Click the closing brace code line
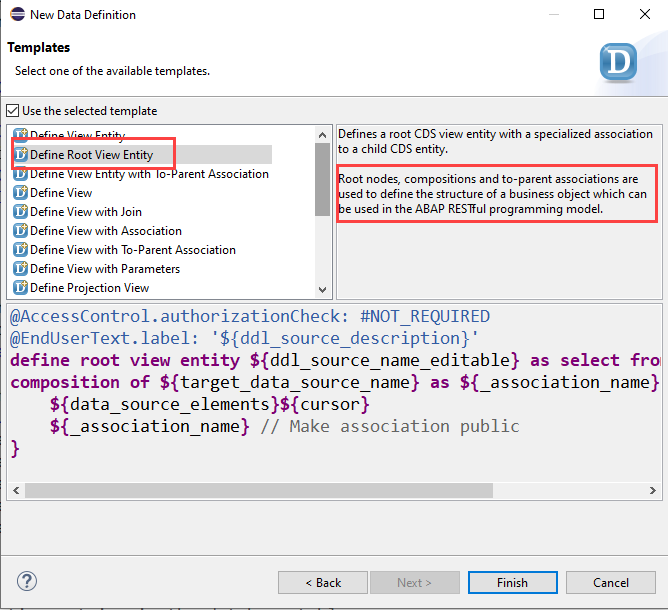This screenshot has height=610, width=668. pos(15,449)
